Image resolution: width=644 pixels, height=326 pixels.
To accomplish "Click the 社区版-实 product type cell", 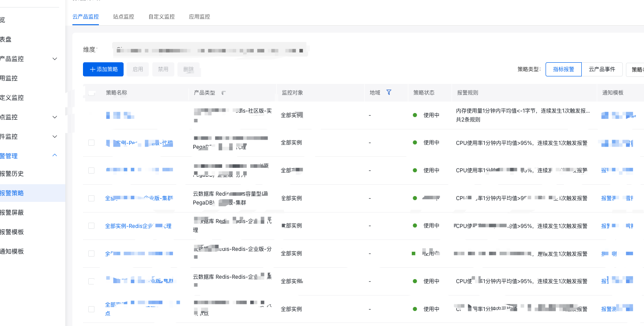I will tap(233, 115).
